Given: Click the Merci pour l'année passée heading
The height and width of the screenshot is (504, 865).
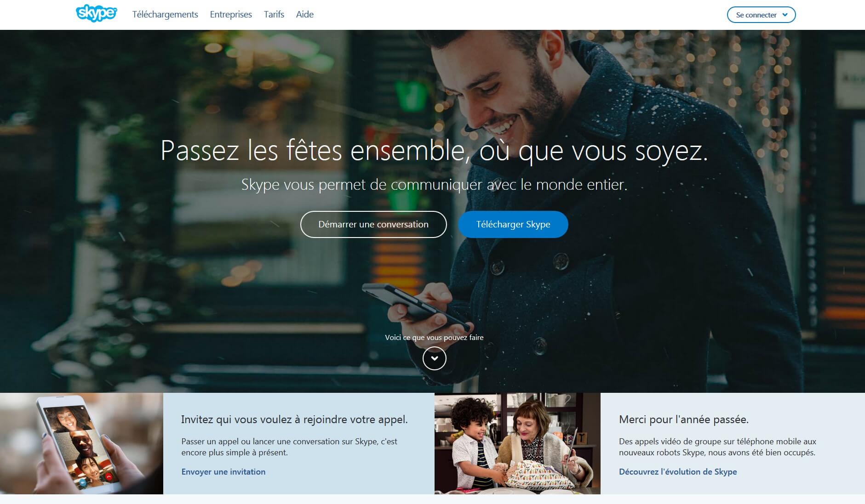Looking at the screenshot, I should pyautogui.click(x=684, y=419).
